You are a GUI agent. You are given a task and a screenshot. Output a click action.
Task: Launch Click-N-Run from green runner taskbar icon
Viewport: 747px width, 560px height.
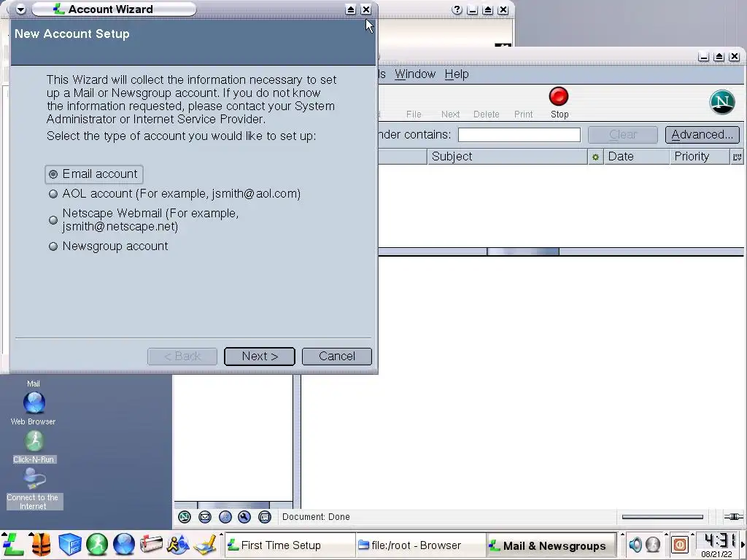(x=97, y=545)
